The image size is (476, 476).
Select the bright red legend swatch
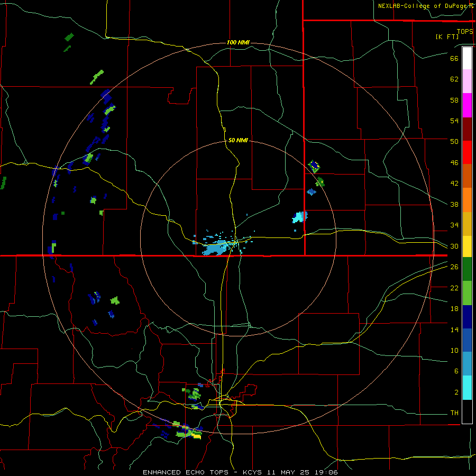pyautogui.click(x=467, y=152)
